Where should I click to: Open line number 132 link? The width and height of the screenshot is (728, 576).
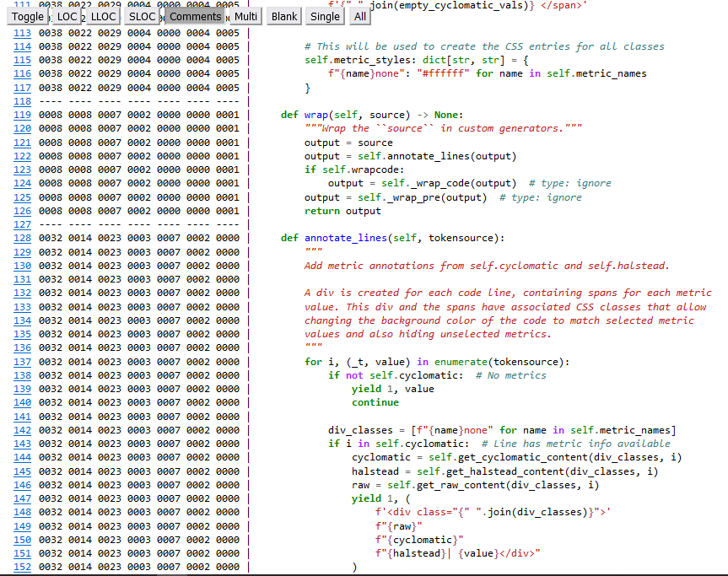(x=22, y=293)
